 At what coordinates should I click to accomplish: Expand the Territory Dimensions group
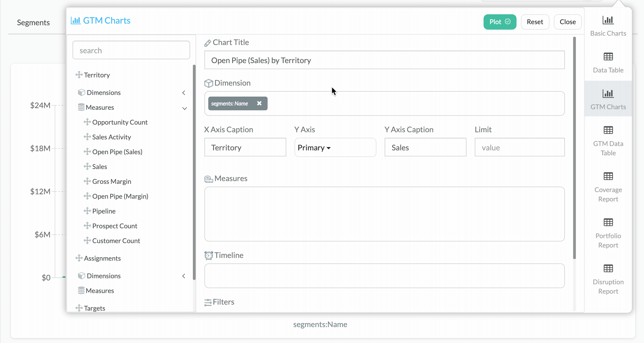point(184,93)
